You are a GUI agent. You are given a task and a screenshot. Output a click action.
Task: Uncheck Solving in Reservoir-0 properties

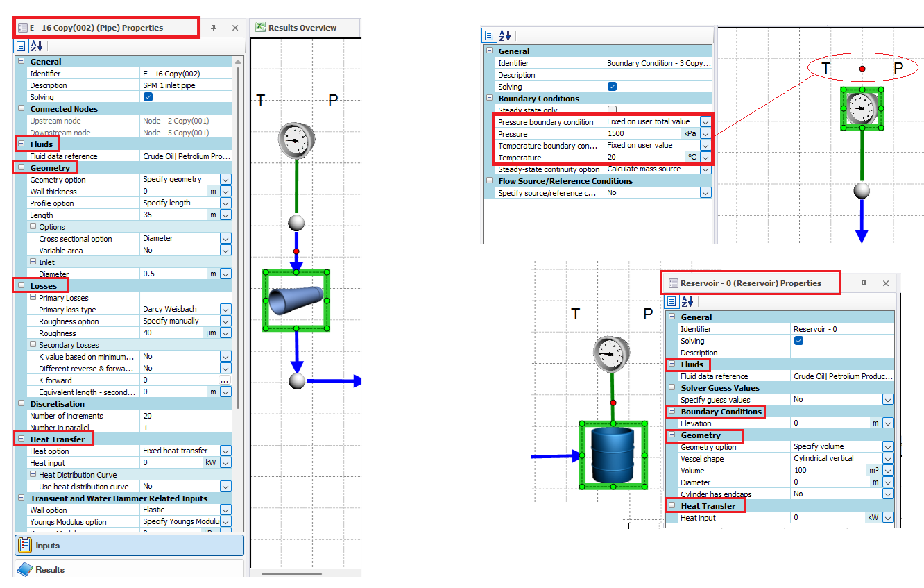point(798,341)
